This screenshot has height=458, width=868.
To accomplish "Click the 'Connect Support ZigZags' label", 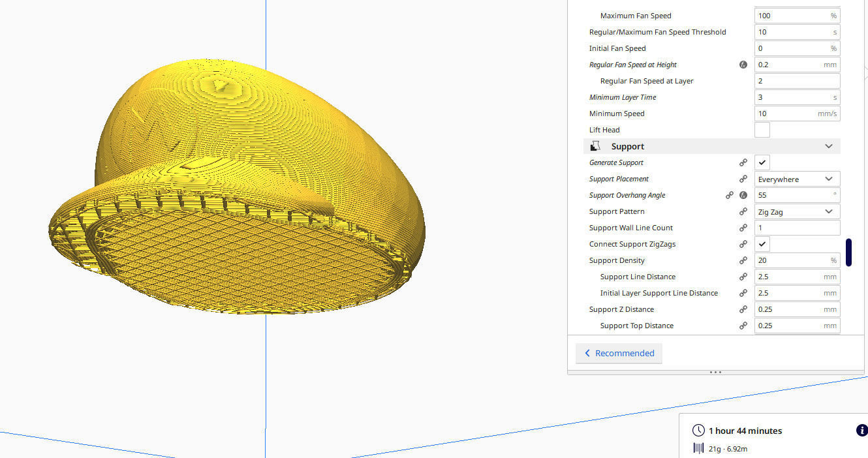I will click(x=632, y=244).
